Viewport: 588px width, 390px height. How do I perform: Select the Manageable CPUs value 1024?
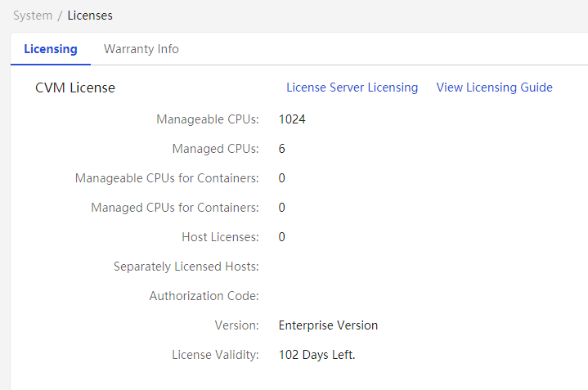pyautogui.click(x=292, y=119)
